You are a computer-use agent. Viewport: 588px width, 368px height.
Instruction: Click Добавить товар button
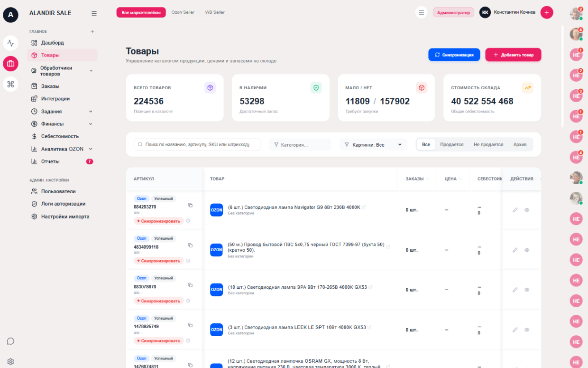coord(513,55)
